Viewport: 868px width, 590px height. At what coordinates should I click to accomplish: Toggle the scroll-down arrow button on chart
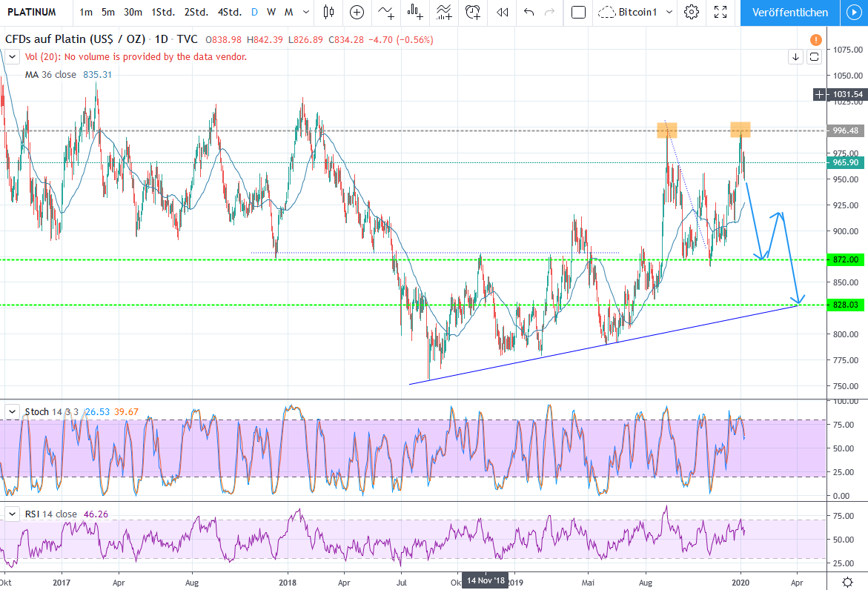795,56
